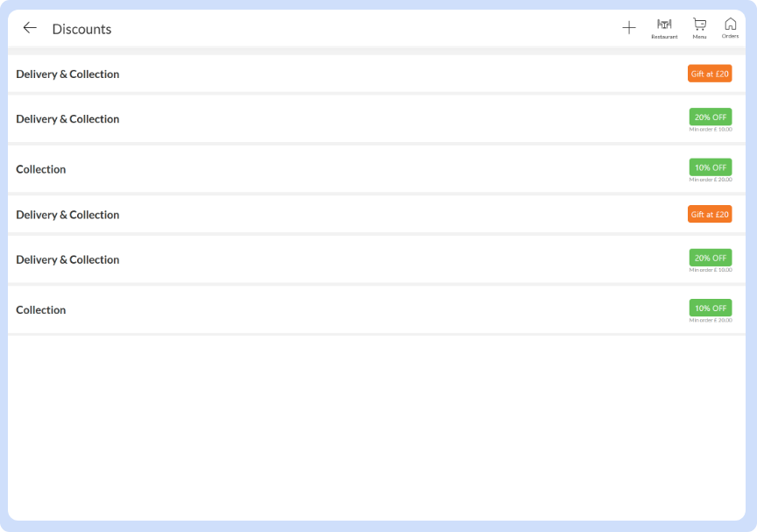The height and width of the screenshot is (532, 757).
Task: Go back using the left arrow
Action: [30, 28]
